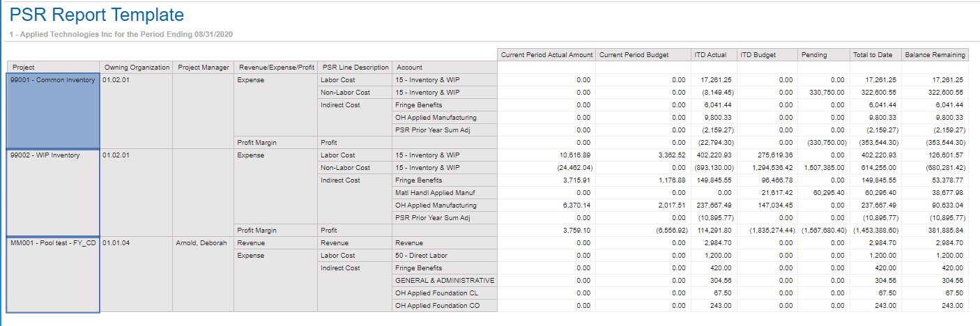
Task: Click the Owning Organization column header
Action: pyautogui.click(x=137, y=68)
